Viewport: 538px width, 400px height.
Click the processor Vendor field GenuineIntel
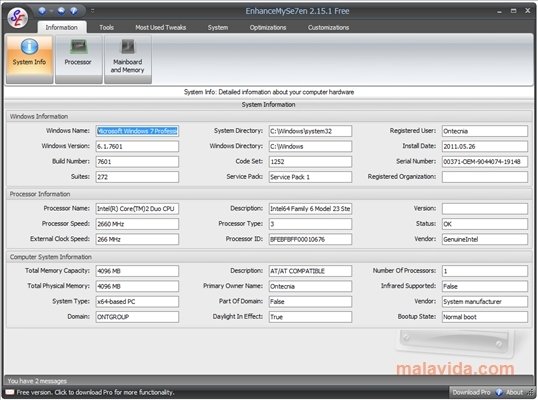pos(484,239)
